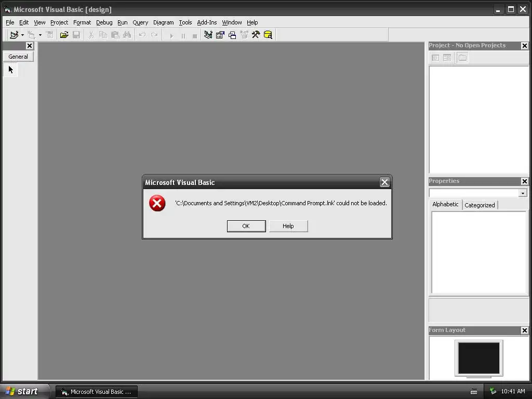Viewport: 532px width, 399px height.
Task: Click the Find binoculars icon
Action: 127,35
